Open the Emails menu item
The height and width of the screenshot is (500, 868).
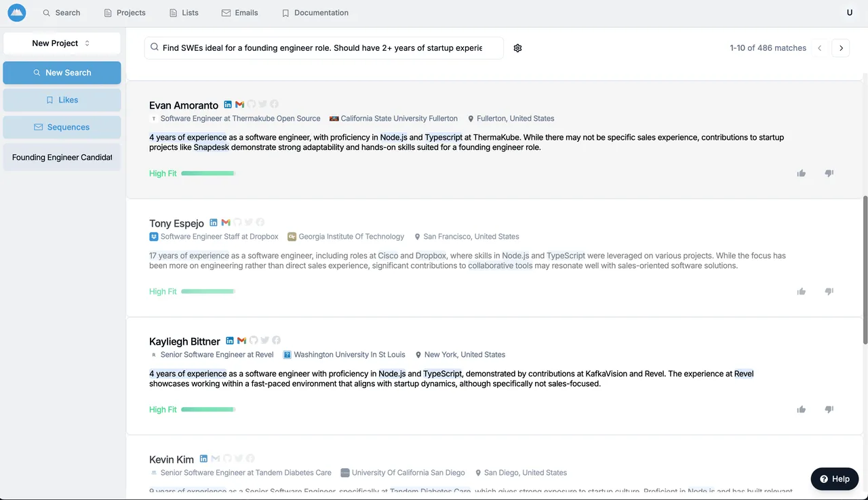point(240,13)
